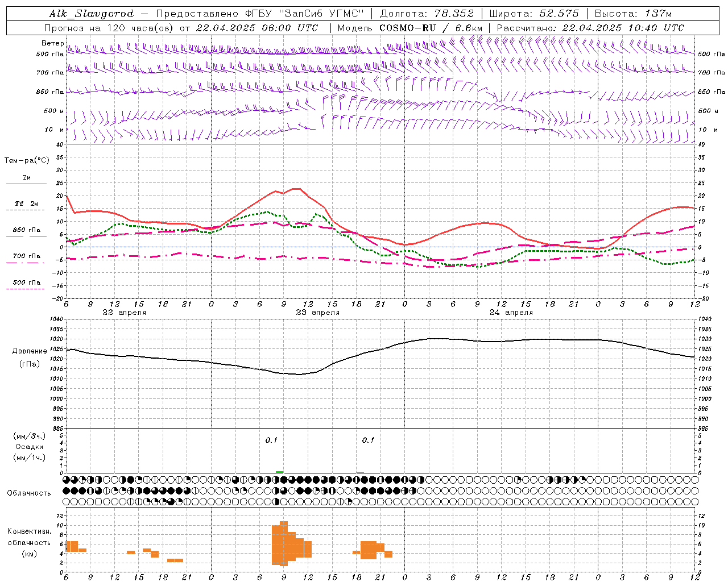Click the 'Долгота: 78.352' header field

coord(427,14)
